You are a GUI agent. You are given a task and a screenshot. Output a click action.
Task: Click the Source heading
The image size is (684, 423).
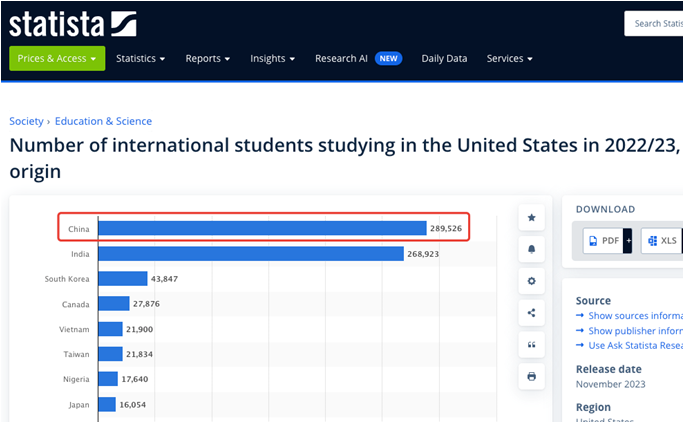[x=593, y=300]
